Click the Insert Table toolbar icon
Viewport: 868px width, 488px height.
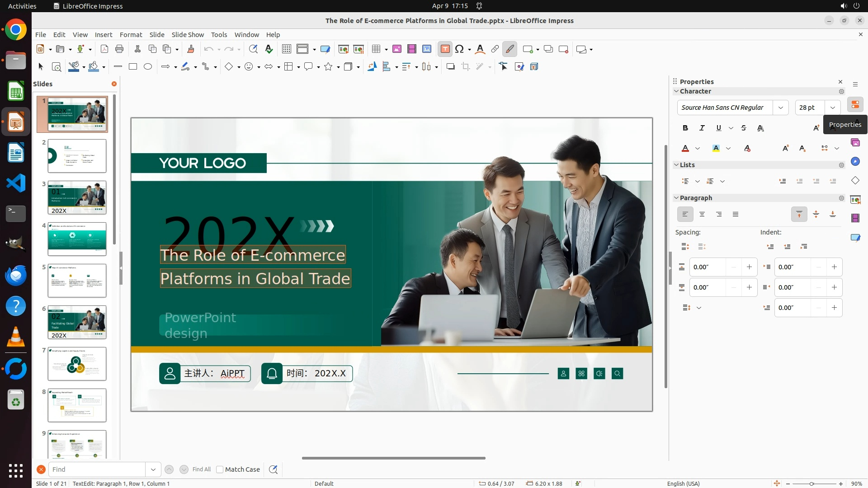pyautogui.click(x=376, y=49)
